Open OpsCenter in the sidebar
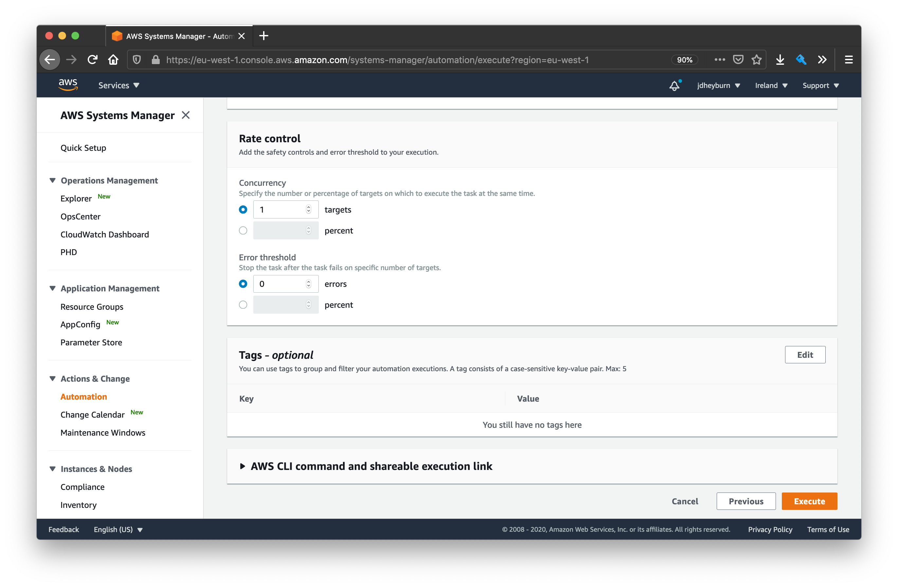898x588 pixels. (81, 216)
